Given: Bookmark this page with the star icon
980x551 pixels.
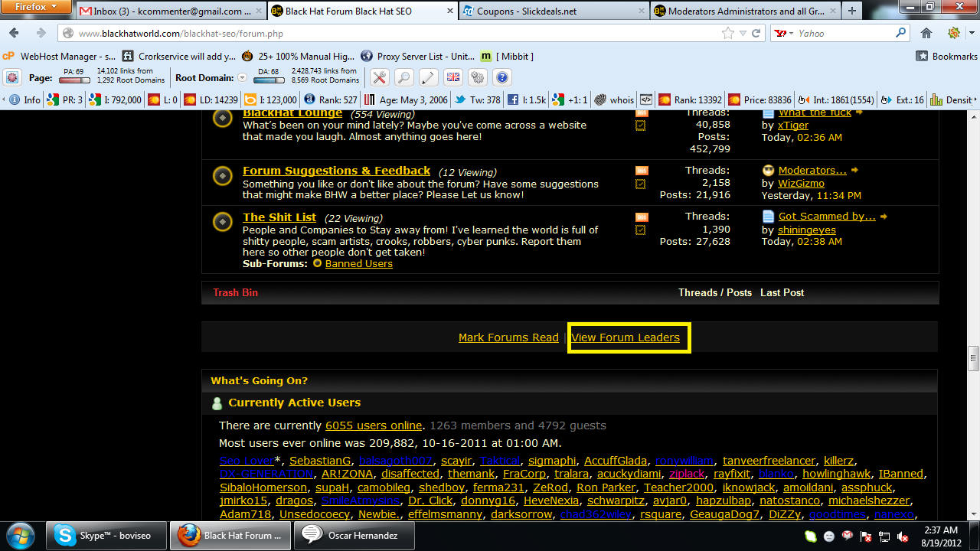Looking at the screenshot, I should (x=728, y=34).
